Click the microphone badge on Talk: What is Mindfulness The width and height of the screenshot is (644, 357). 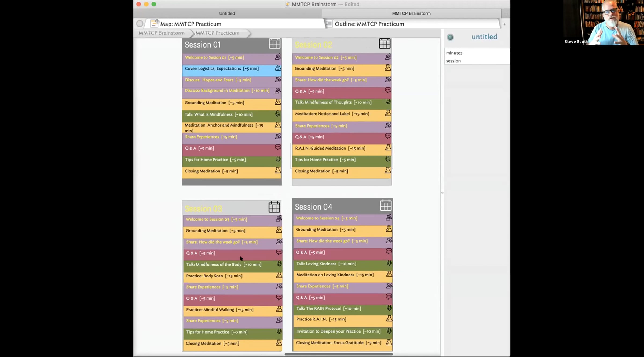[x=278, y=114]
